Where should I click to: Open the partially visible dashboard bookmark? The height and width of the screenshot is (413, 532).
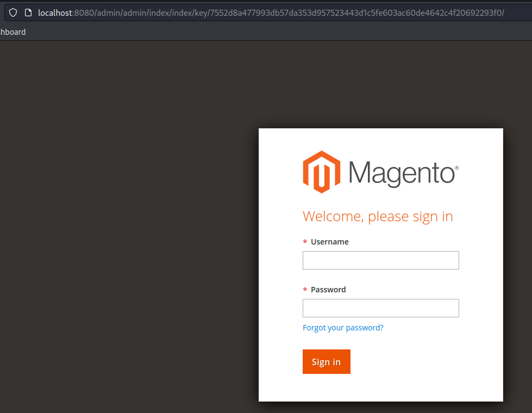pos(13,32)
